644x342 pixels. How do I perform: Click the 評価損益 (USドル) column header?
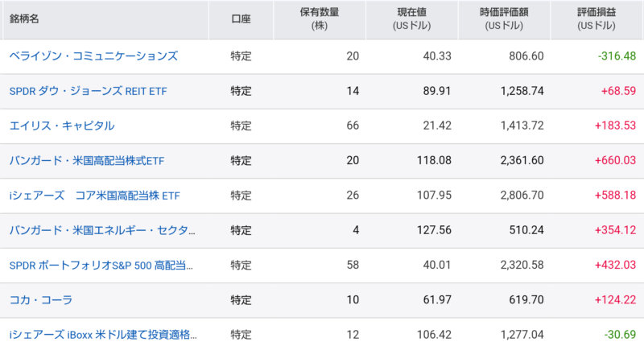click(597, 19)
